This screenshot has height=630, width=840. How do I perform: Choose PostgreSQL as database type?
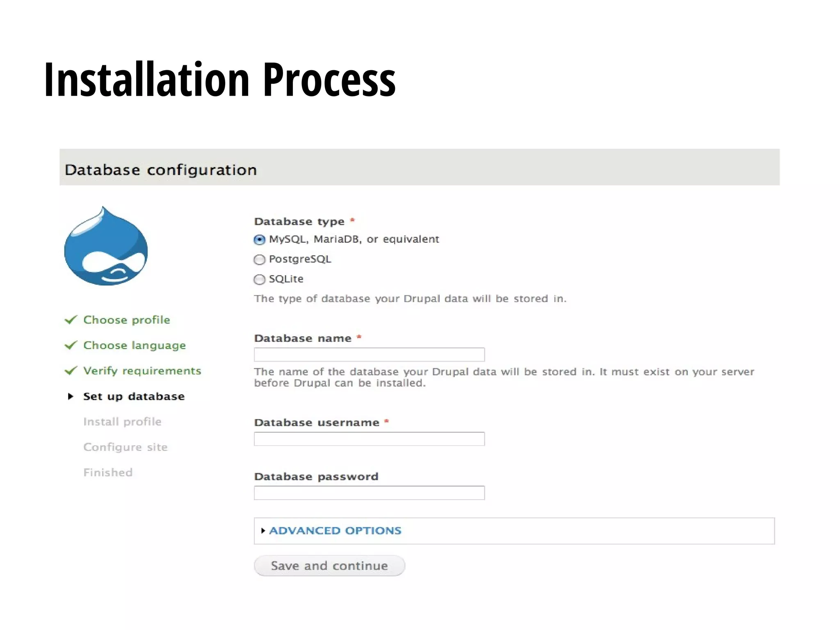coord(259,259)
